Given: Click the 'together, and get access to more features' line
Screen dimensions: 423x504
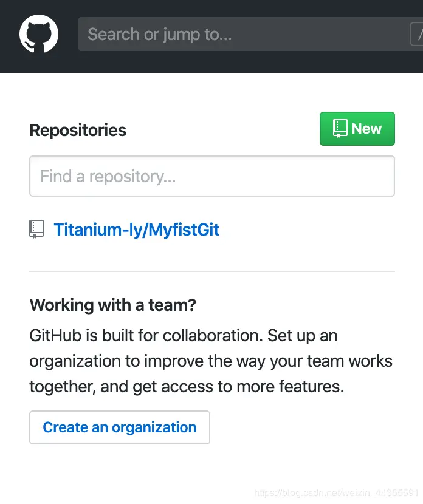Looking at the screenshot, I should tap(187, 387).
